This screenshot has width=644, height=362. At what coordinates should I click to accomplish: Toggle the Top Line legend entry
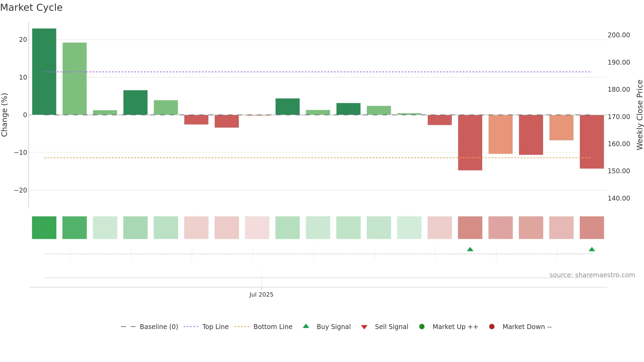pos(206,327)
